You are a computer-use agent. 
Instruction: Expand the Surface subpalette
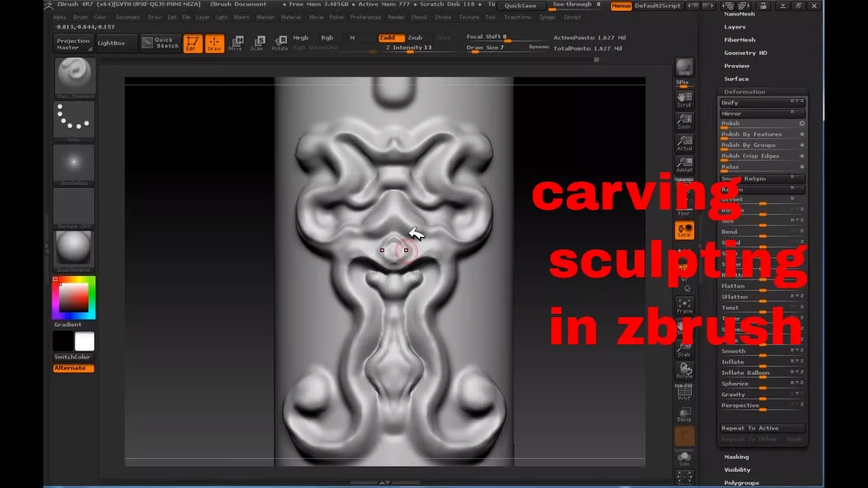pyautogui.click(x=736, y=79)
